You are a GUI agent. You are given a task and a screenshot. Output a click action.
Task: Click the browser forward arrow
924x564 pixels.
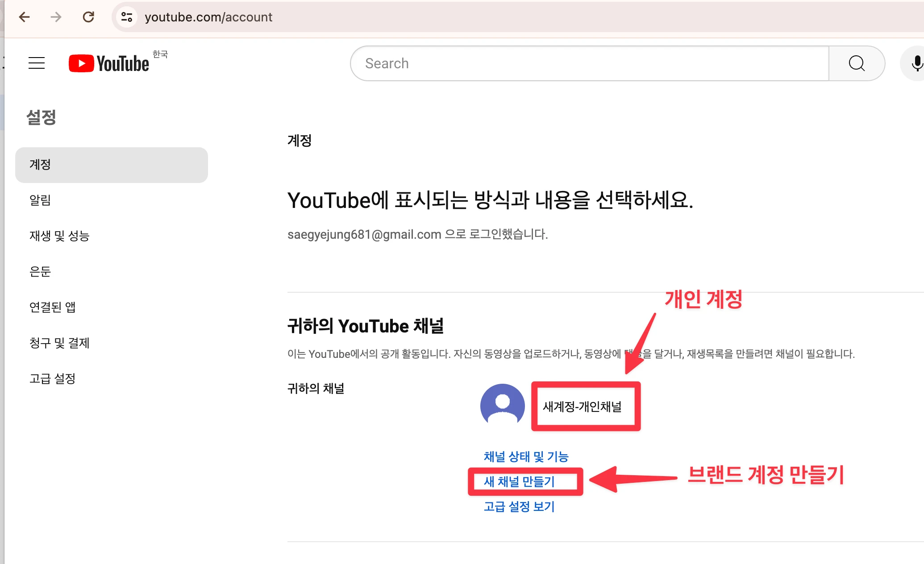[56, 17]
